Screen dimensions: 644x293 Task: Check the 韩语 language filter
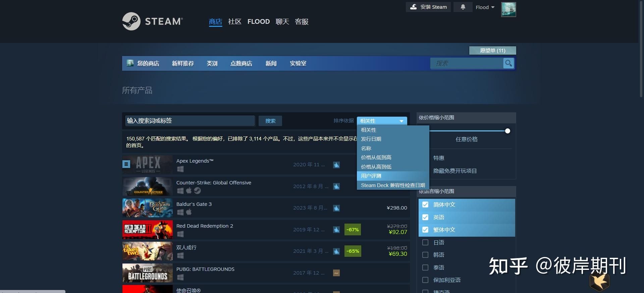[425, 255]
